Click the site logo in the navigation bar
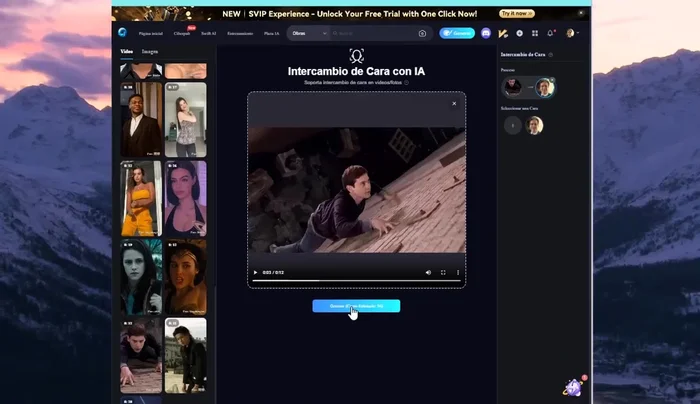 point(122,32)
